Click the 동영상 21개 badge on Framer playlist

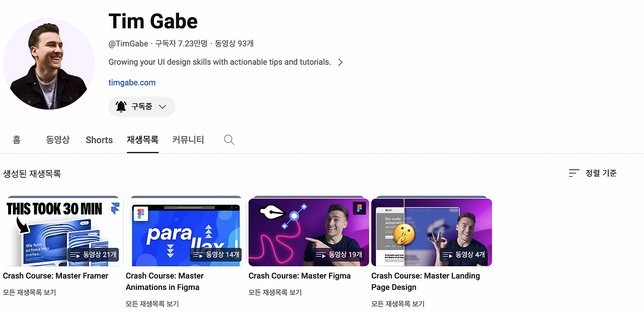93,255
